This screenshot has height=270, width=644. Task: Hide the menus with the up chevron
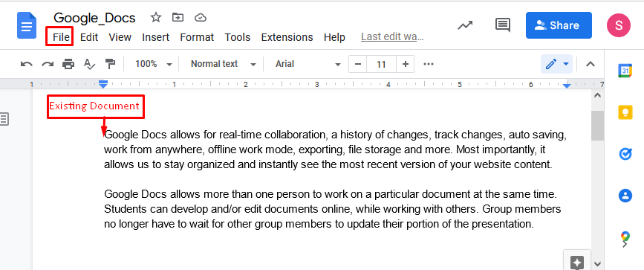point(591,64)
